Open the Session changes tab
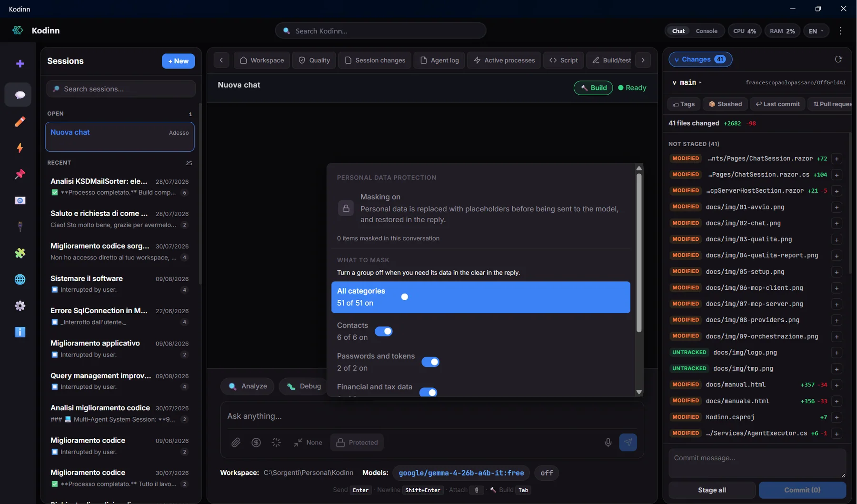 point(375,60)
